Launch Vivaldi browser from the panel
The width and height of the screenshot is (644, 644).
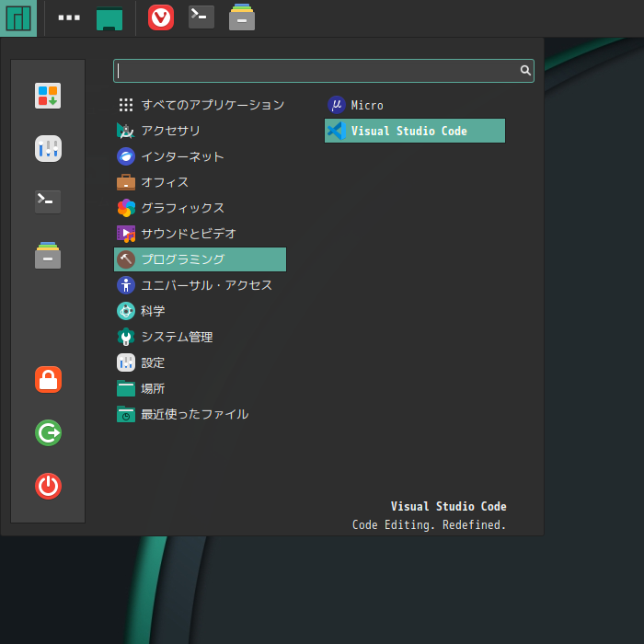point(161,17)
